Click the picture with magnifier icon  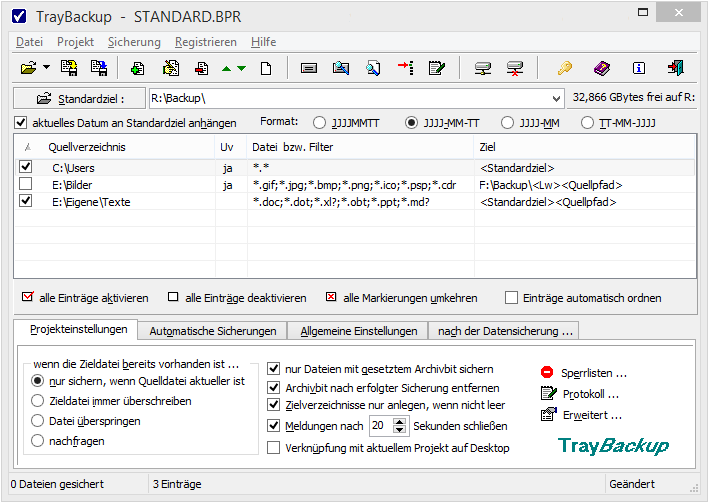click(341, 68)
